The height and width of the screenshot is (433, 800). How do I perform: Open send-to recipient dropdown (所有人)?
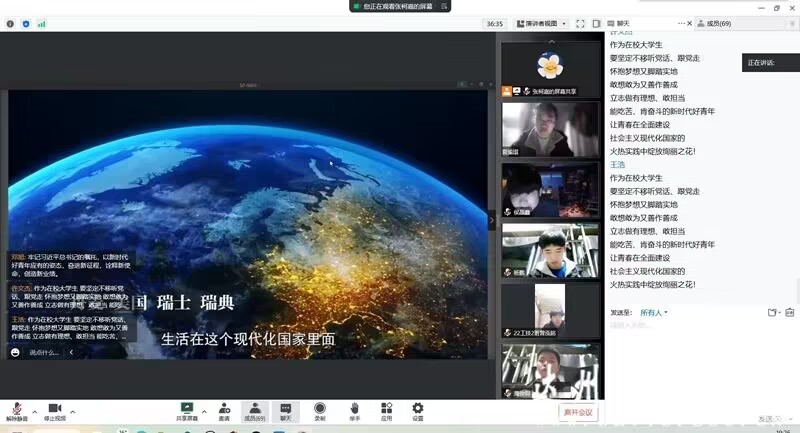654,313
